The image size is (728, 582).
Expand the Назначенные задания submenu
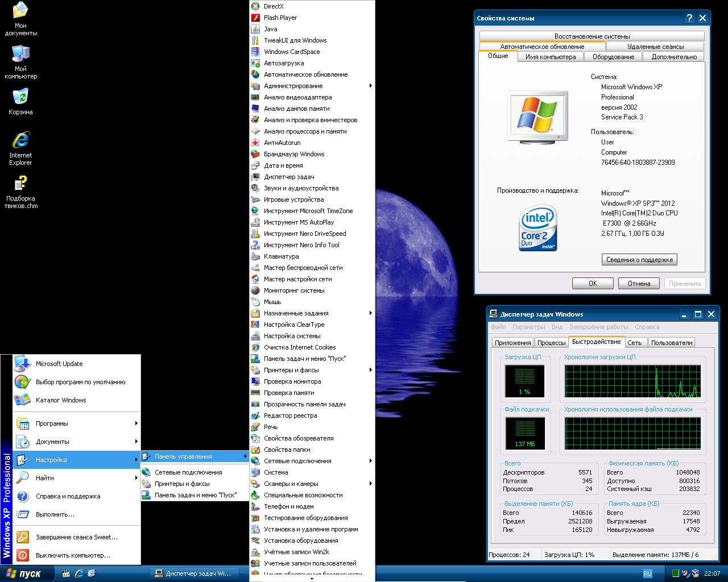pos(312,313)
